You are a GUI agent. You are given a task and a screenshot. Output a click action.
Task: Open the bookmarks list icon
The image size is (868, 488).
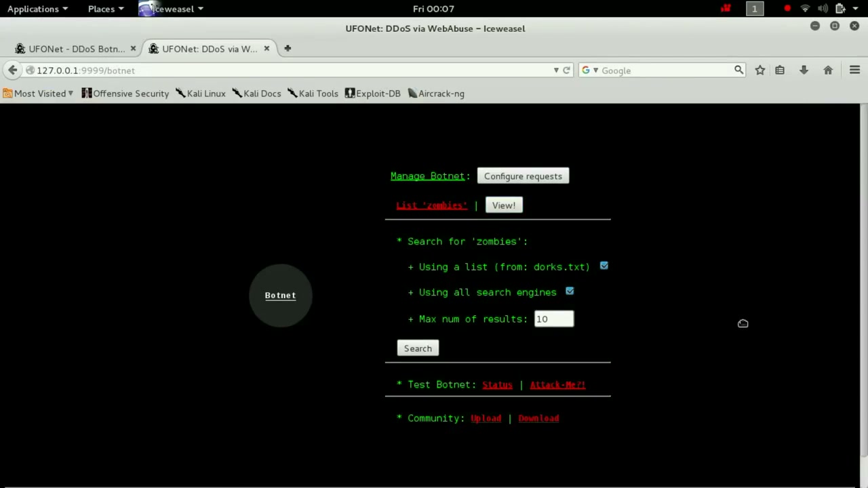(780, 70)
